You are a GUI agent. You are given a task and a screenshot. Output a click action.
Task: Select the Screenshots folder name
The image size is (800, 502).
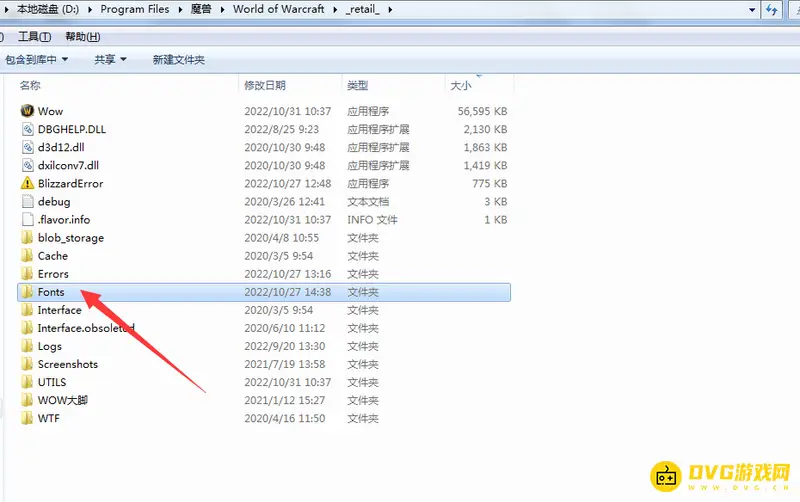tap(68, 364)
